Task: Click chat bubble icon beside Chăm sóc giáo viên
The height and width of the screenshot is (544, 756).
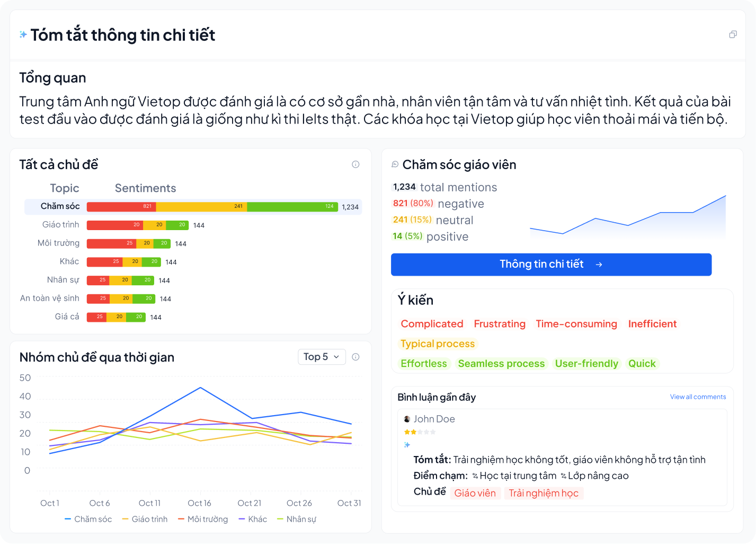Action: pos(395,164)
